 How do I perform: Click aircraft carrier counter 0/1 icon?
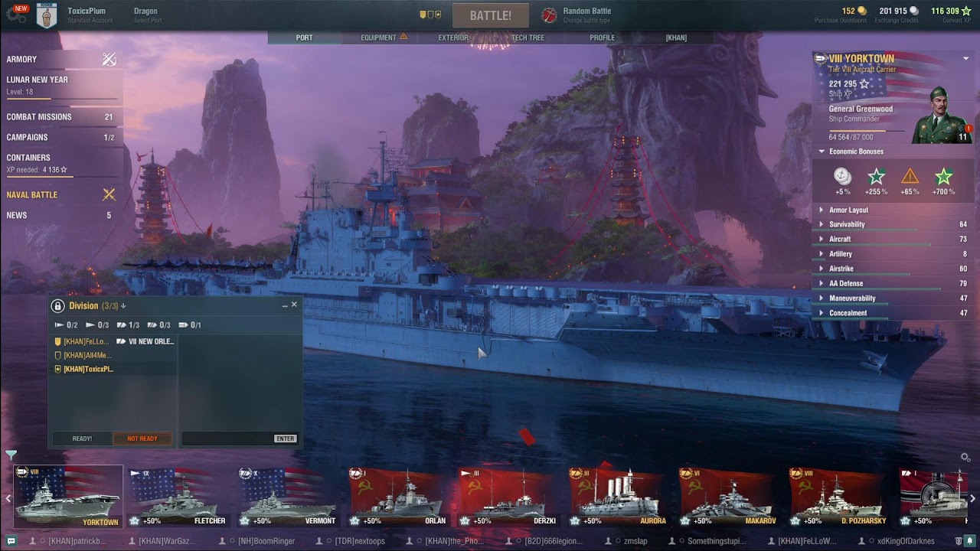tap(183, 325)
